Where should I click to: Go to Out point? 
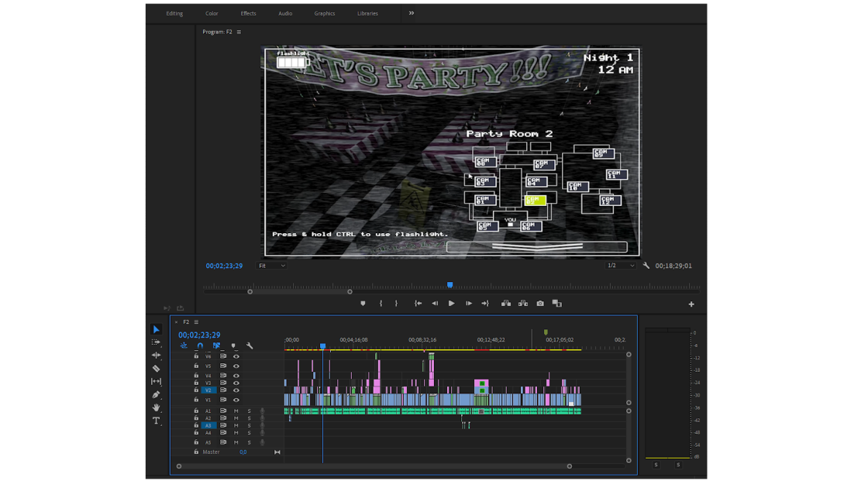(485, 304)
